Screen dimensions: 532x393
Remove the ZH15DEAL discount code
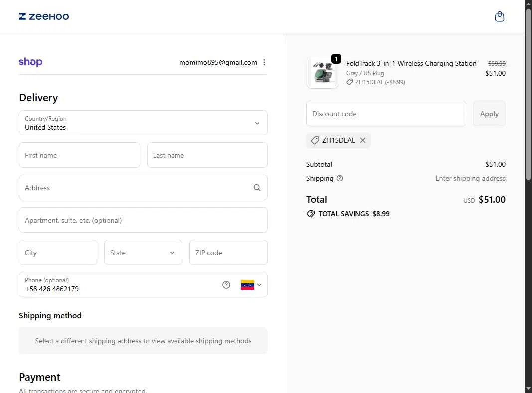tap(362, 140)
